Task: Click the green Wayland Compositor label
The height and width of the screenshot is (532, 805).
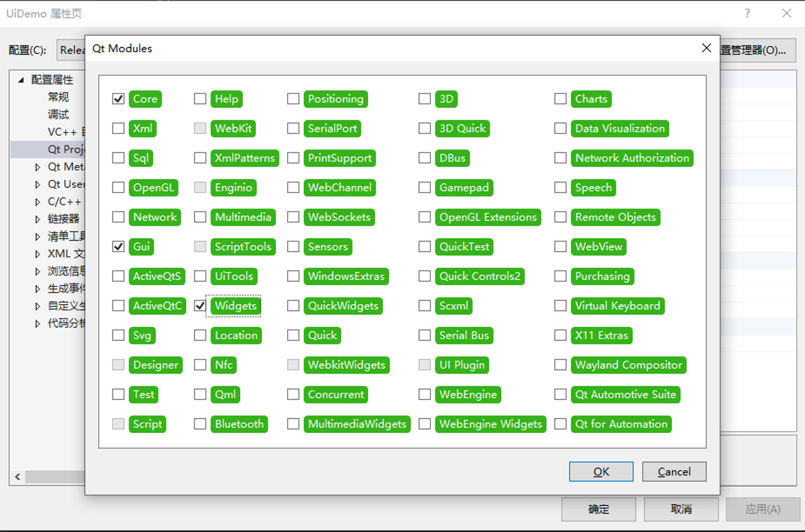Action: pyautogui.click(x=629, y=365)
